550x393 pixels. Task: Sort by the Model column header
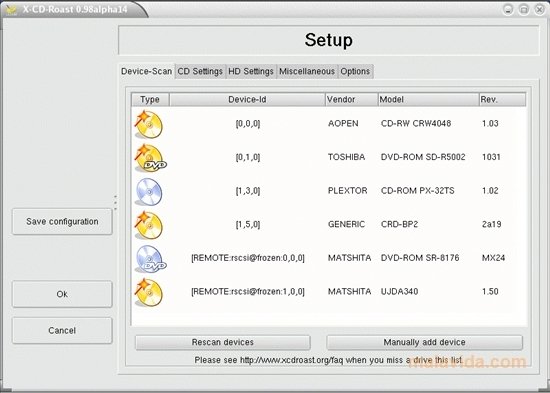429,100
